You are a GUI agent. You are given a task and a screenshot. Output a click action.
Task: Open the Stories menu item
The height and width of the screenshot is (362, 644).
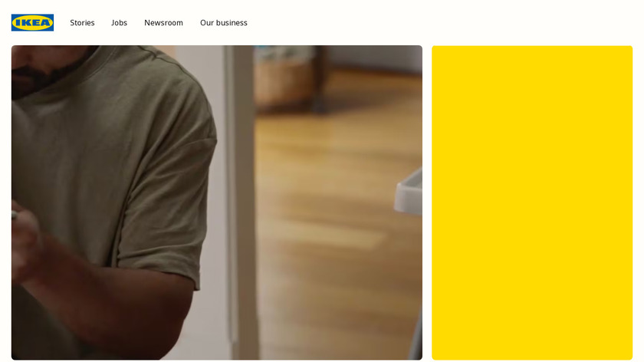[82, 22]
